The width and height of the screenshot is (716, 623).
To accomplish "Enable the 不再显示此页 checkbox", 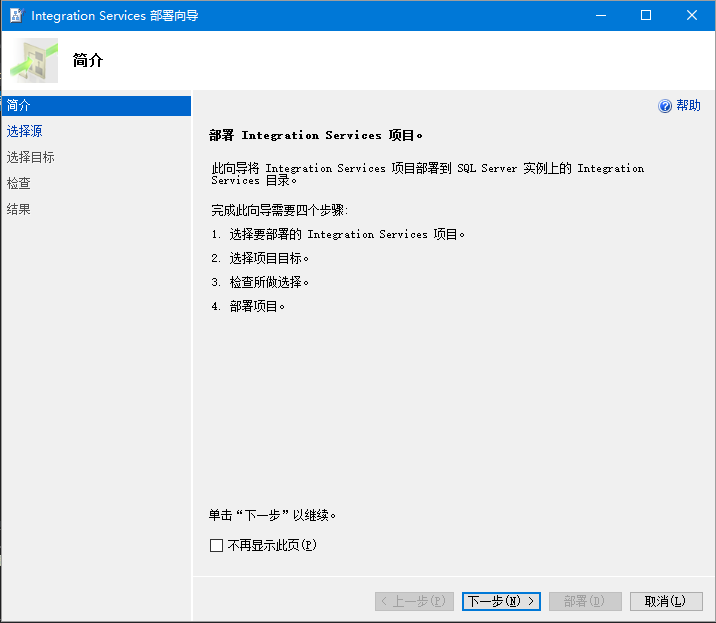I will pyautogui.click(x=216, y=545).
